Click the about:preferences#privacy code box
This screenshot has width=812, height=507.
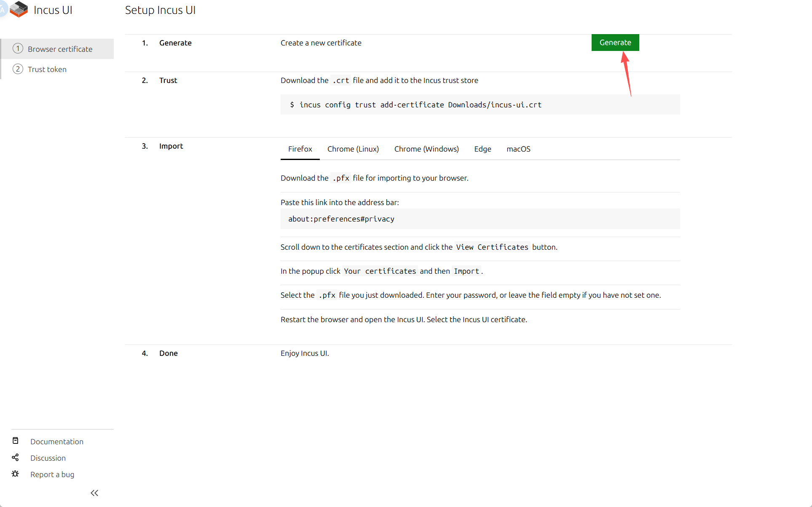click(480, 219)
